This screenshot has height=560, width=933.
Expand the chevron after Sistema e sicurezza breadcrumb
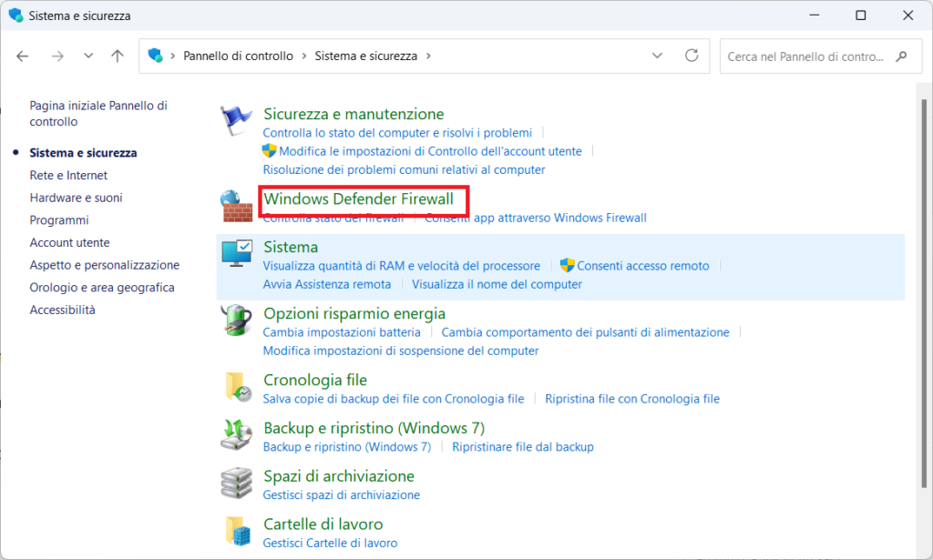click(428, 56)
